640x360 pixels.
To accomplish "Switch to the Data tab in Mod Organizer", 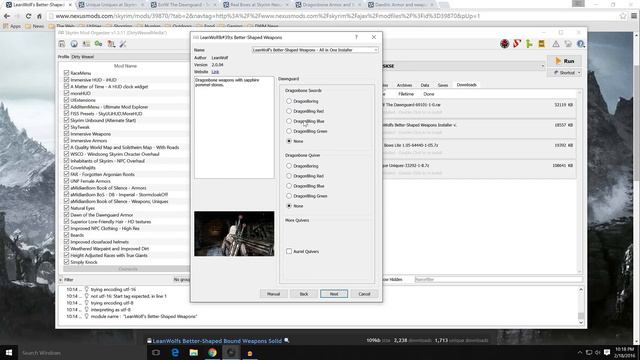I will (425, 85).
